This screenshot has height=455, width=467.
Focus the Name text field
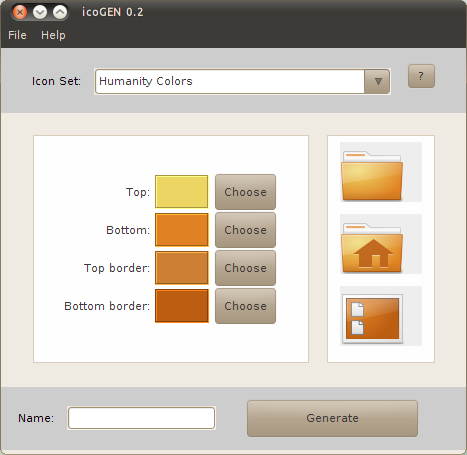pos(141,418)
